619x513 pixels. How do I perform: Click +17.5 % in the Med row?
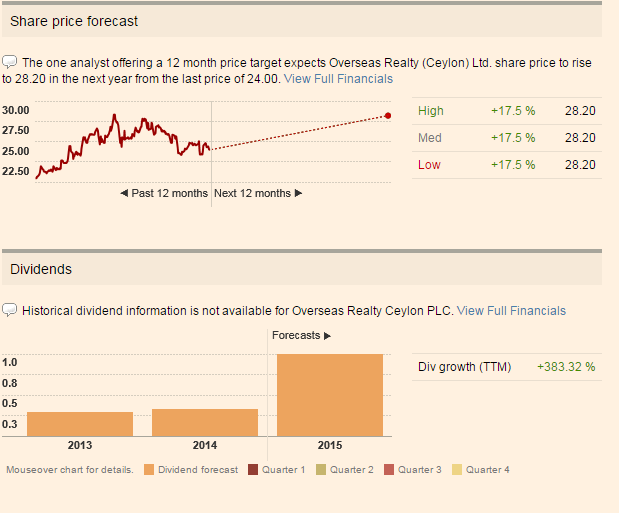pos(513,138)
